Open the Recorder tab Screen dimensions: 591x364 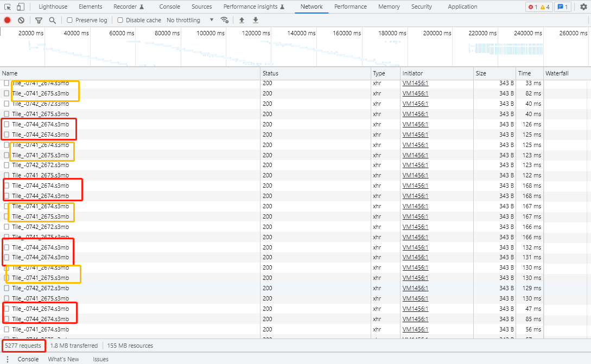click(129, 7)
